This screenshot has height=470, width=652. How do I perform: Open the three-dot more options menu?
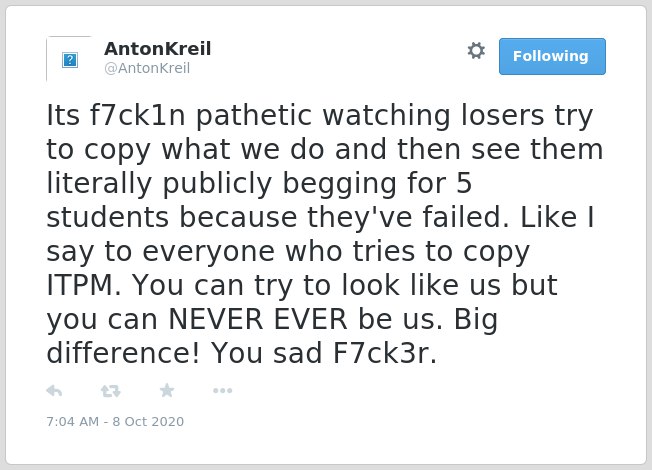click(222, 391)
